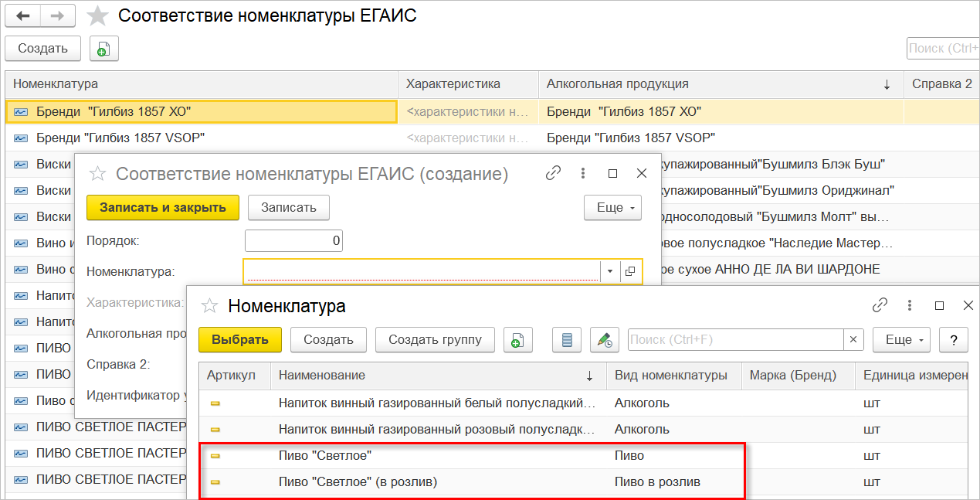The width and height of the screenshot is (980, 500).
Task: Click the edit-history pencil icon in Номенклатура toolbar
Action: point(605,339)
